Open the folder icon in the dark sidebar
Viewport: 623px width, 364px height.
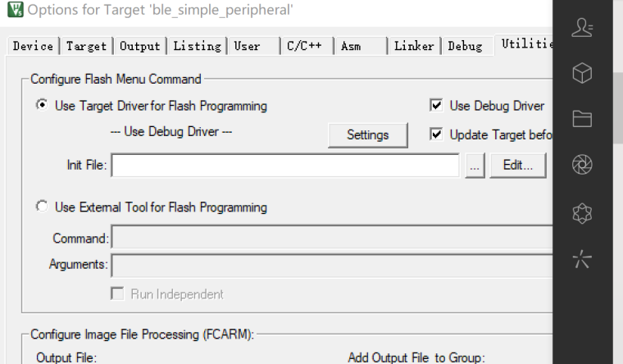tap(582, 120)
